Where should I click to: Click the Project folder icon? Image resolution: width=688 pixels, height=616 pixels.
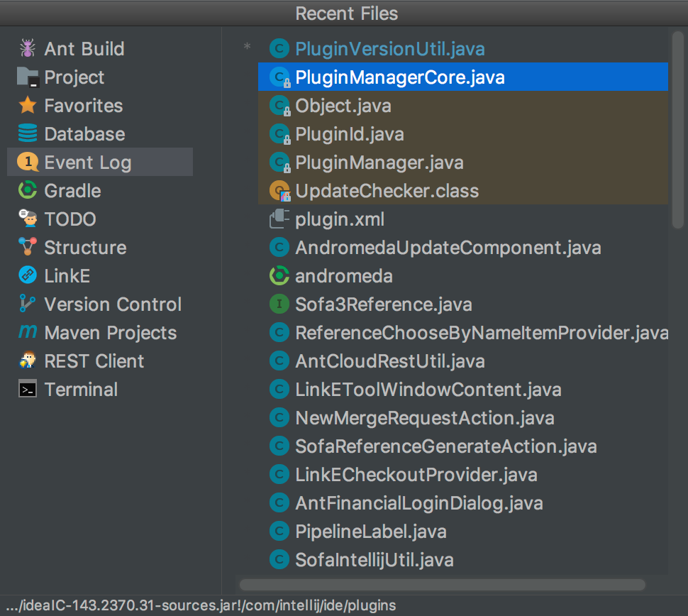(x=28, y=77)
